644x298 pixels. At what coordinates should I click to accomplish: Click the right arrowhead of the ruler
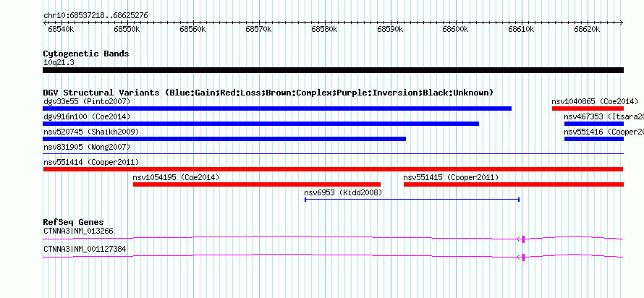click(x=622, y=22)
